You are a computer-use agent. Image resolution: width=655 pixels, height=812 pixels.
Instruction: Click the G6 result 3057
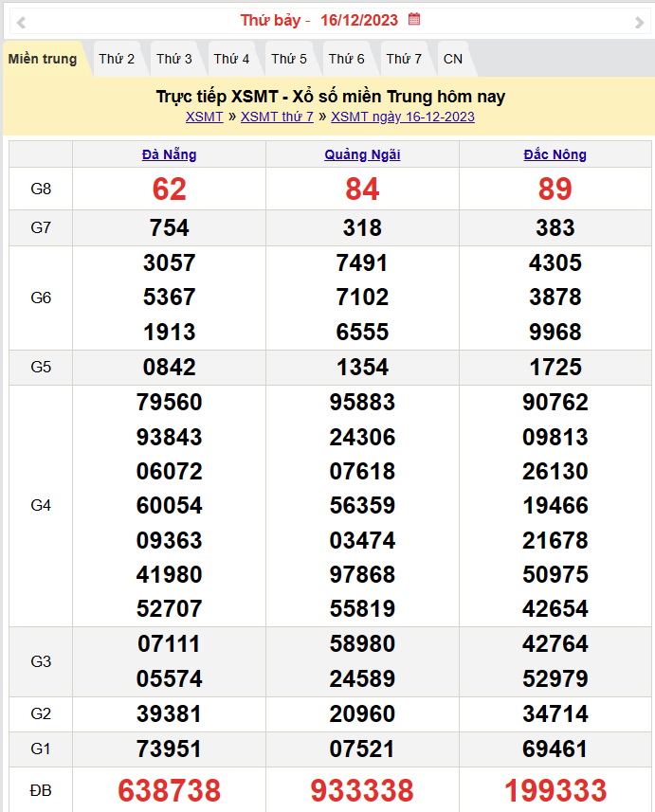coord(169,263)
